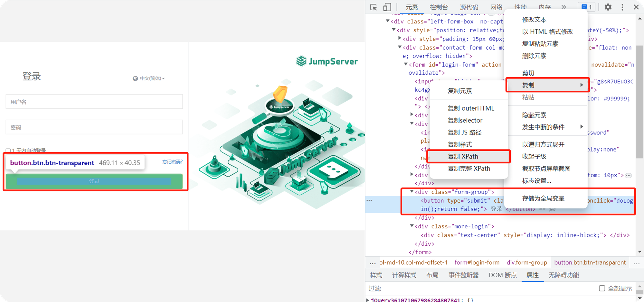
Task: Collapse the form-group div node
Action: pyautogui.click(x=412, y=191)
